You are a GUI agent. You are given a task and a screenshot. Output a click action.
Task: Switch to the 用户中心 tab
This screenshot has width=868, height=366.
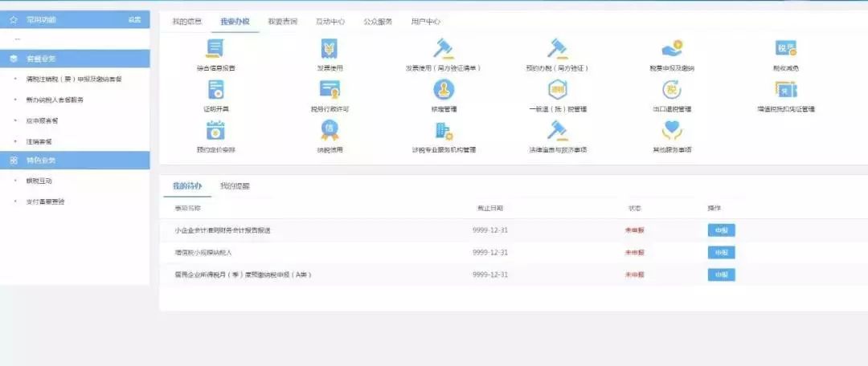[426, 22]
